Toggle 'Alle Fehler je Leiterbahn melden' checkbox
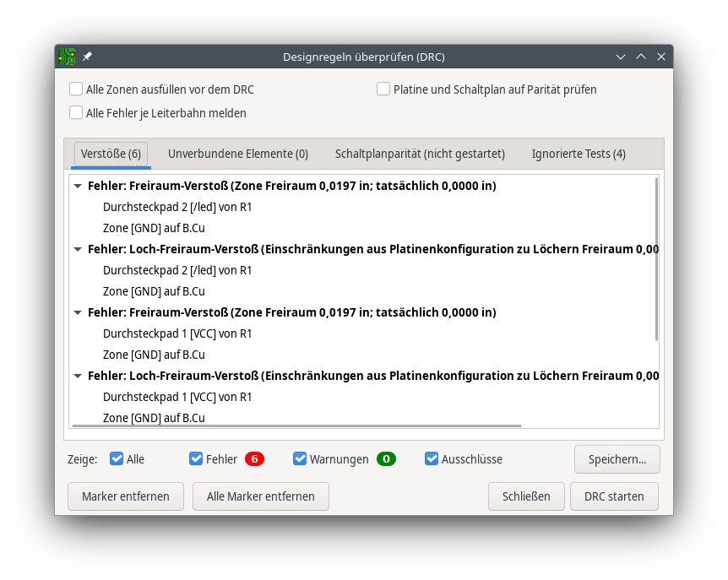This screenshot has width=728, height=580. 76,112
